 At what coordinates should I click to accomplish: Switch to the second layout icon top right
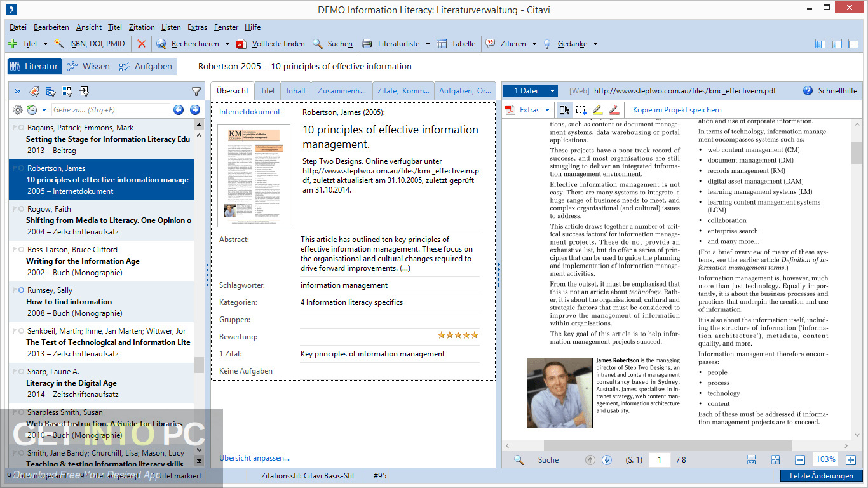click(x=837, y=44)
